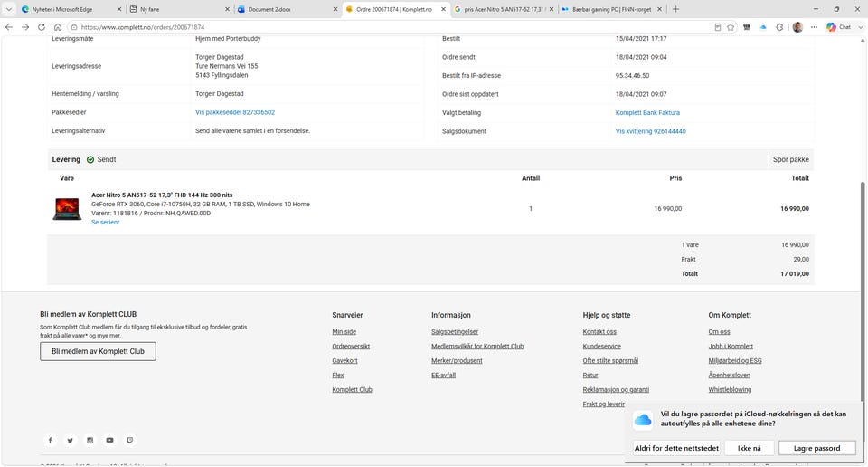Open Medlemsvilkår for Komplett Club link
868x467 pixels.
pyautogui.click(x=477, y=347)
